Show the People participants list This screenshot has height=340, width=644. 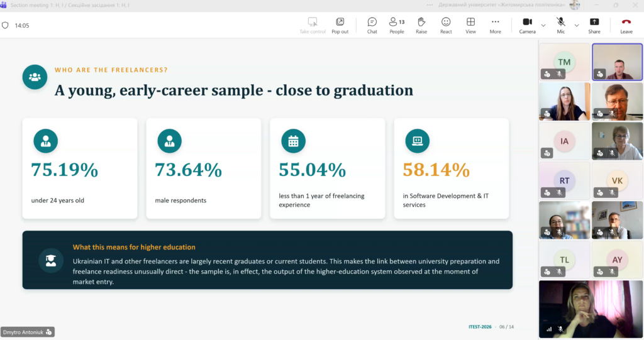point(397,26)
